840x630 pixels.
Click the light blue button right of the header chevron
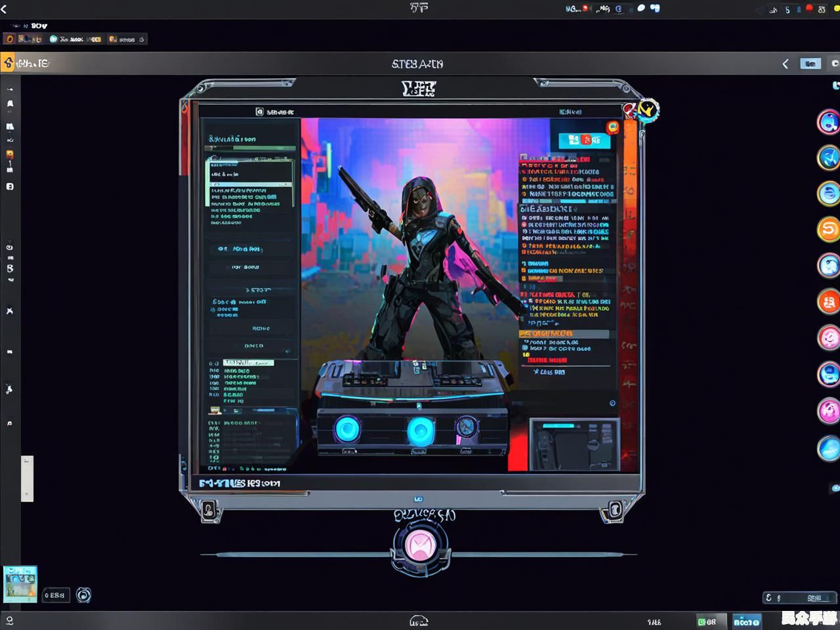pyautogui.click(x=810, y=64)
